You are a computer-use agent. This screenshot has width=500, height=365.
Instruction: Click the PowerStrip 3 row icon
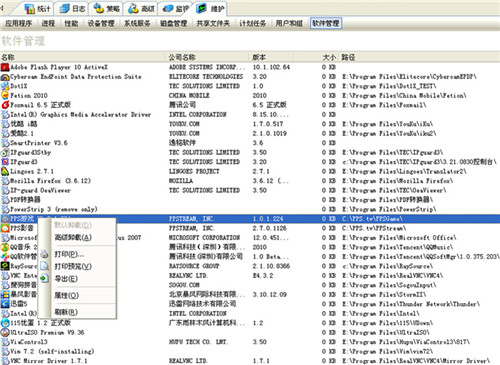(x=5, y=209)
